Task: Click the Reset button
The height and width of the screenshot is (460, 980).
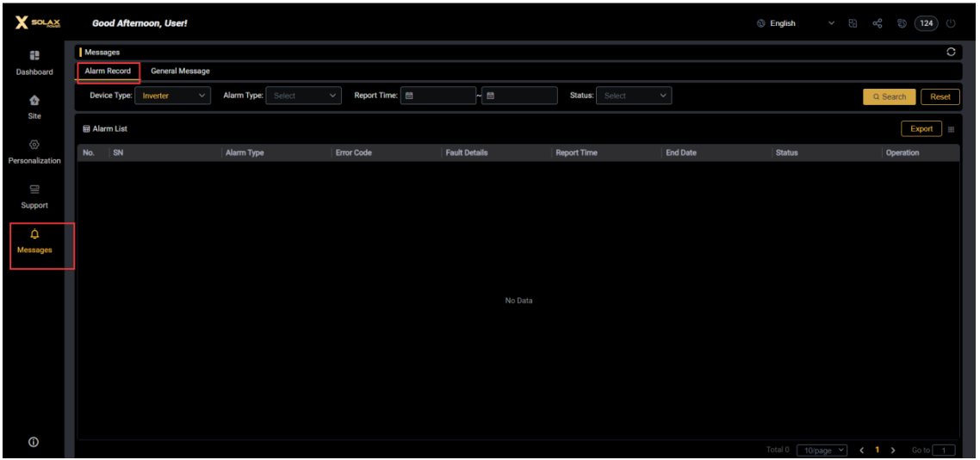Action: coord(940,96)
